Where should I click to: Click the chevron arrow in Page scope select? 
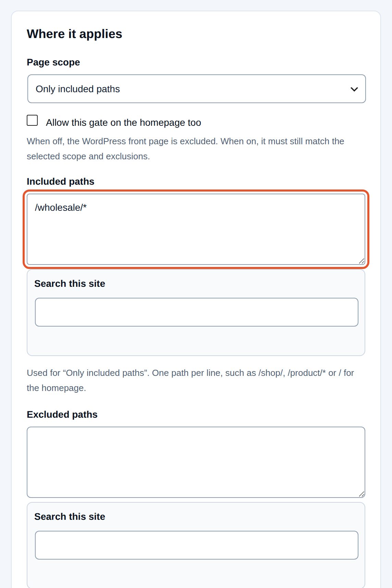point(354,89)
